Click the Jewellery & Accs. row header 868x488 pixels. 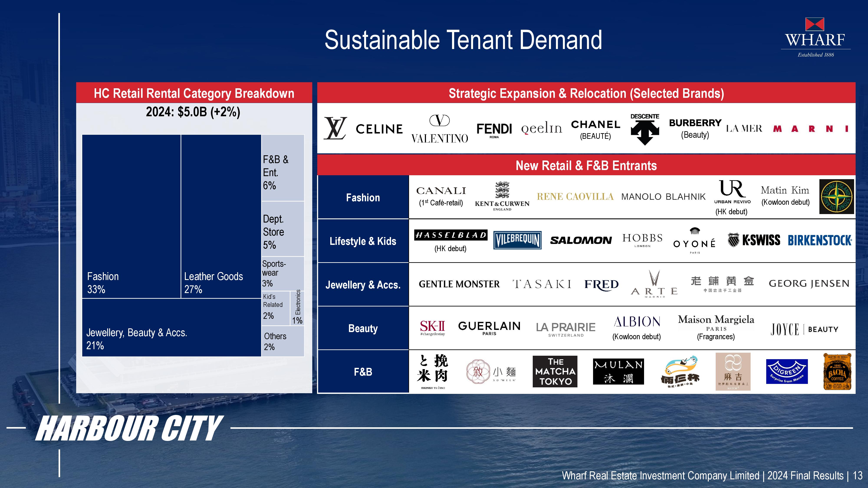(363, 285)
